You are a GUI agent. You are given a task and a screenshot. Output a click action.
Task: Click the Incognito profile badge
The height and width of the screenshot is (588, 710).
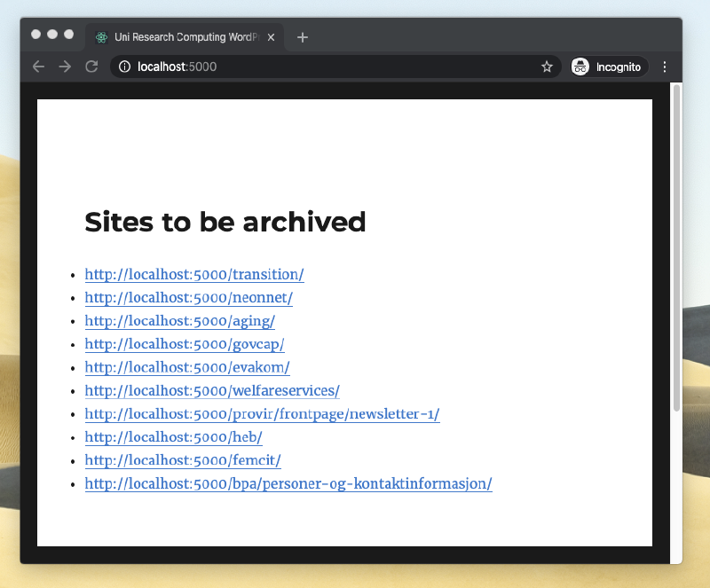coord(608,67)
